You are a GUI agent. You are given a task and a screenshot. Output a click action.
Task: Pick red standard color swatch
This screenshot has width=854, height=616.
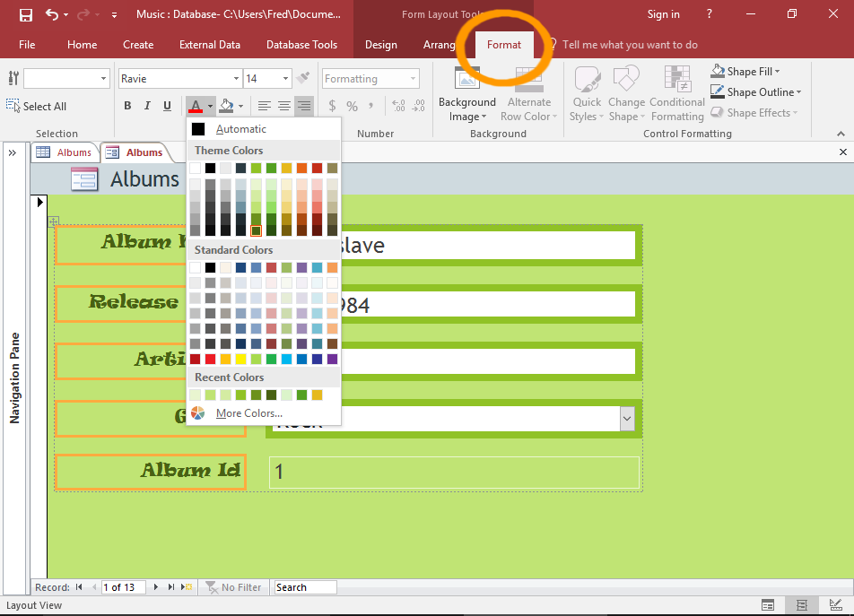pos(210,359)
